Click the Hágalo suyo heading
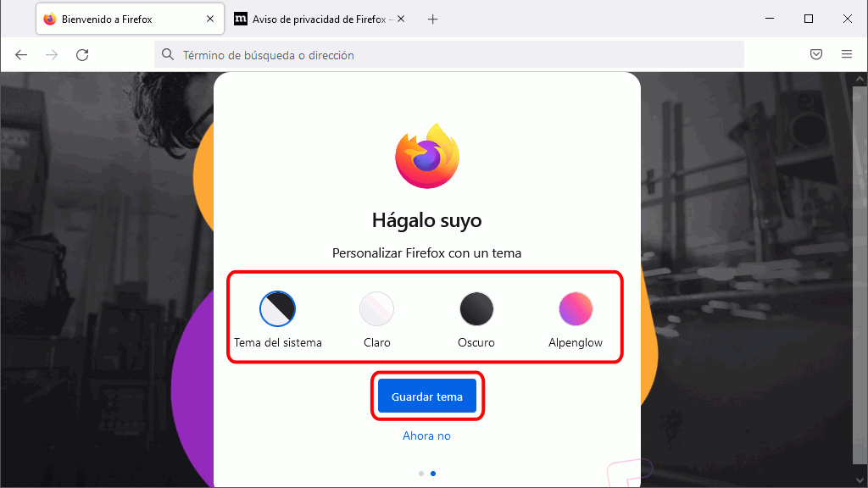Image resolution: width=868 pixels, height=488 pixels. pyautogui.click(x=427, y=221)
